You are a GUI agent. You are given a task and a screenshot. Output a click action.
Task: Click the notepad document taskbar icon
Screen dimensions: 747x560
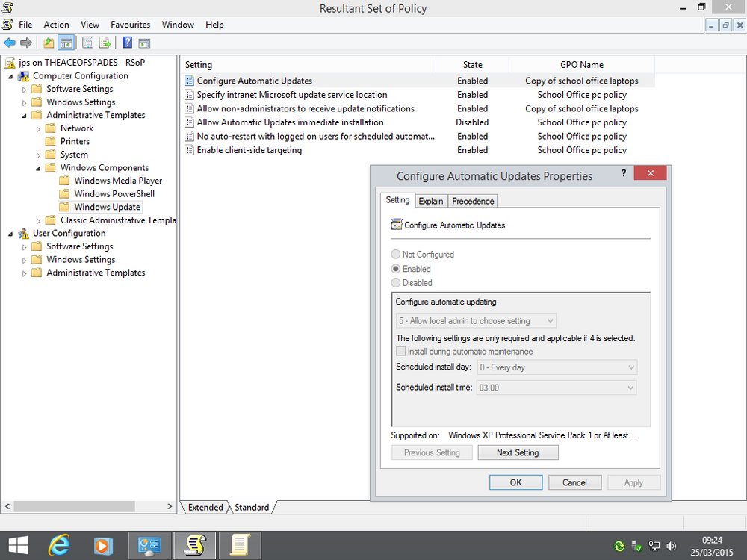tap(240, 545)
